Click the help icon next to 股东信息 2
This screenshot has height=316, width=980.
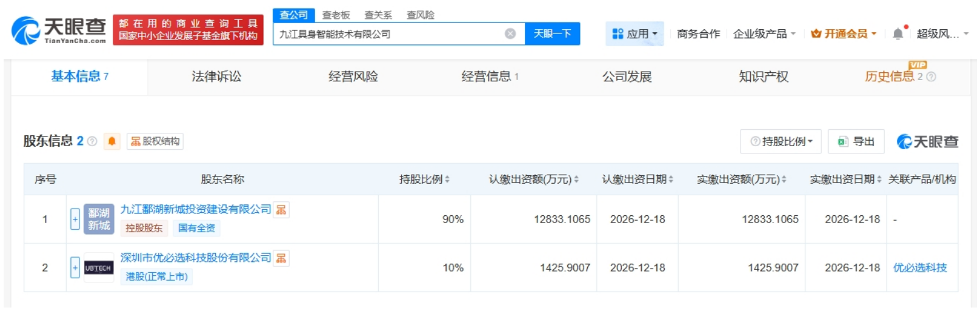click(92, 141)
